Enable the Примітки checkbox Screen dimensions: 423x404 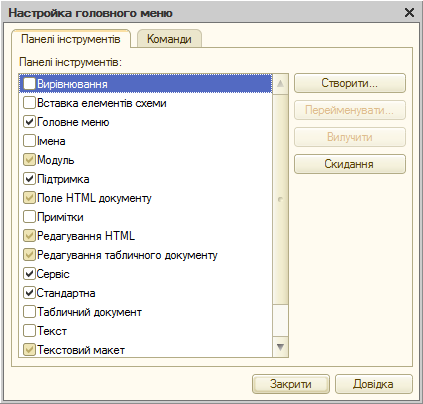point(29,217)
